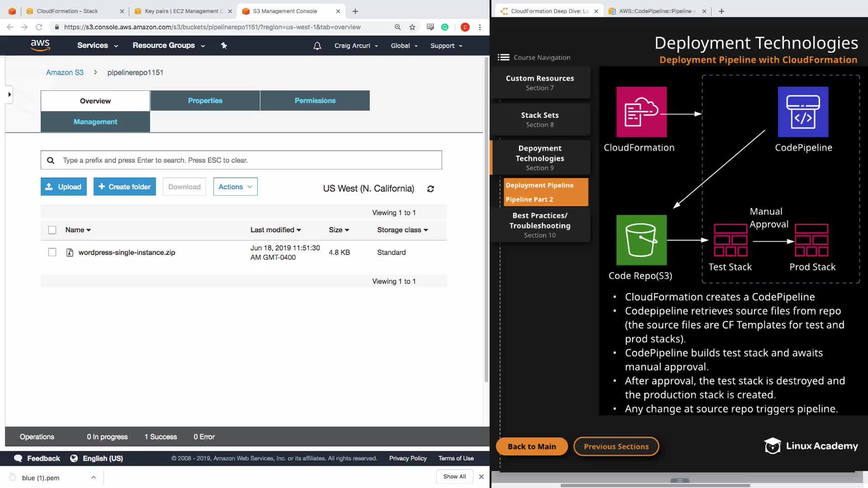Screen dimensions: 868x488
Task: Expand the left sidebar arrow panel
Action: tap(9, 94)
